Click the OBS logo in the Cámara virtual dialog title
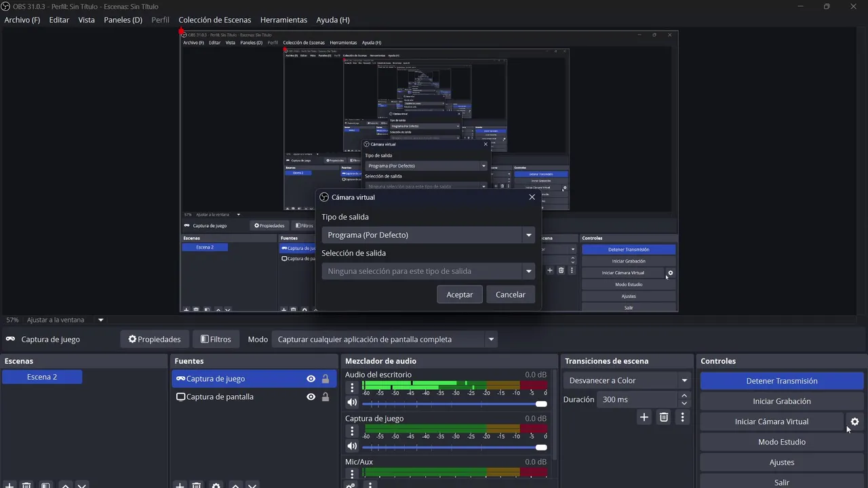Screen dimensions: 868x488 (x=324, y=197)
